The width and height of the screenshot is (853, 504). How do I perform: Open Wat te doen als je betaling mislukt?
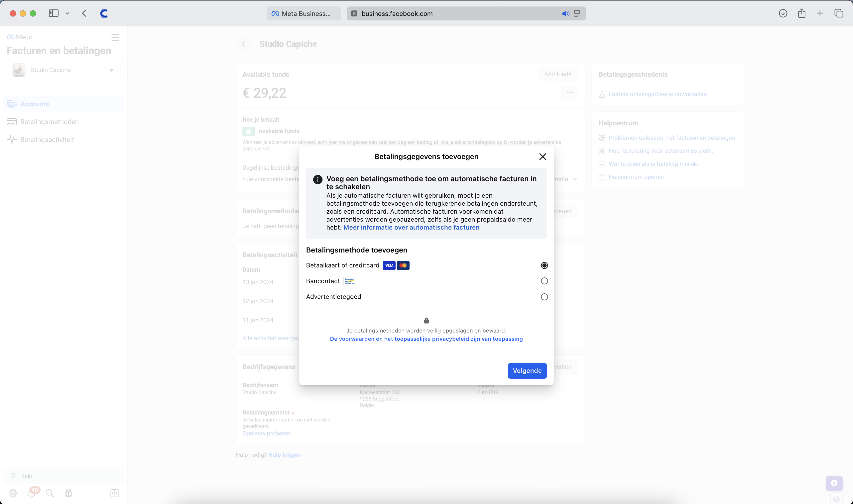653,164
